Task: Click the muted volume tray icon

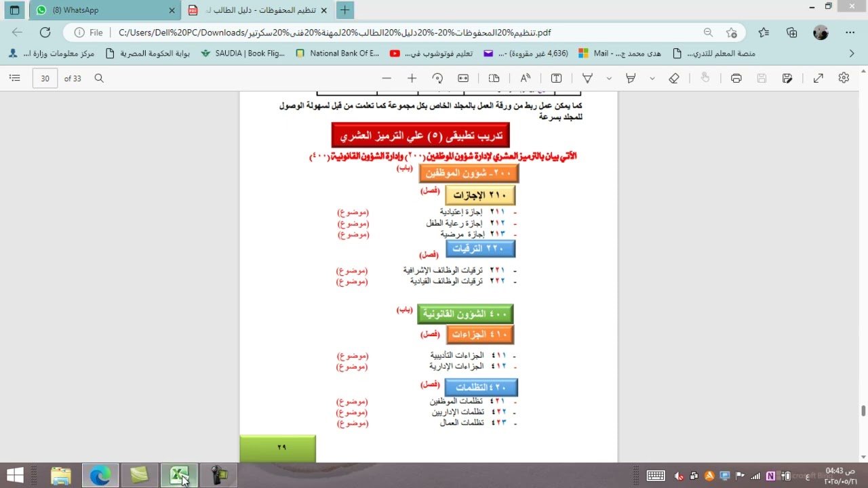Action: 679,476
